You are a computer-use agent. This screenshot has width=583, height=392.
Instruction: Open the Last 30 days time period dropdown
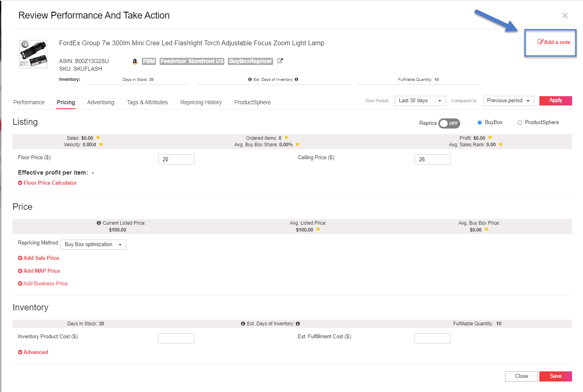[x=420, y=101]
